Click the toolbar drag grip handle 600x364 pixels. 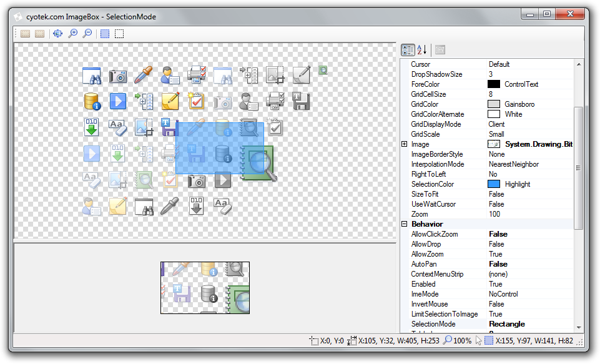point(16,34)
